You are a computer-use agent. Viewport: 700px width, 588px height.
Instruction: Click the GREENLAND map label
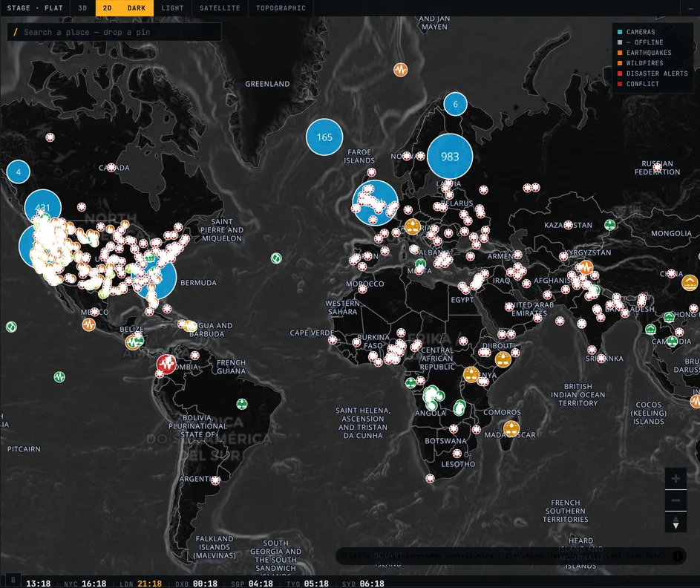coord(267,84)
